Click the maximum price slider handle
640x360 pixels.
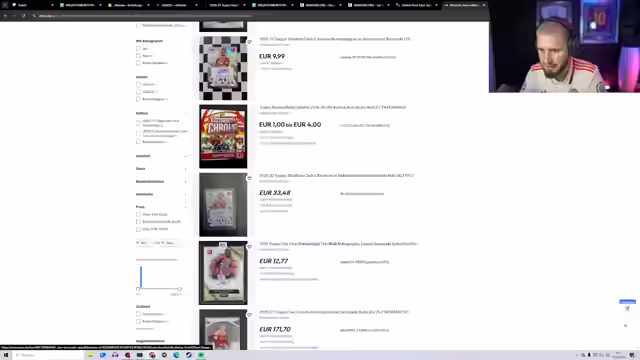[x=180, y=289]
